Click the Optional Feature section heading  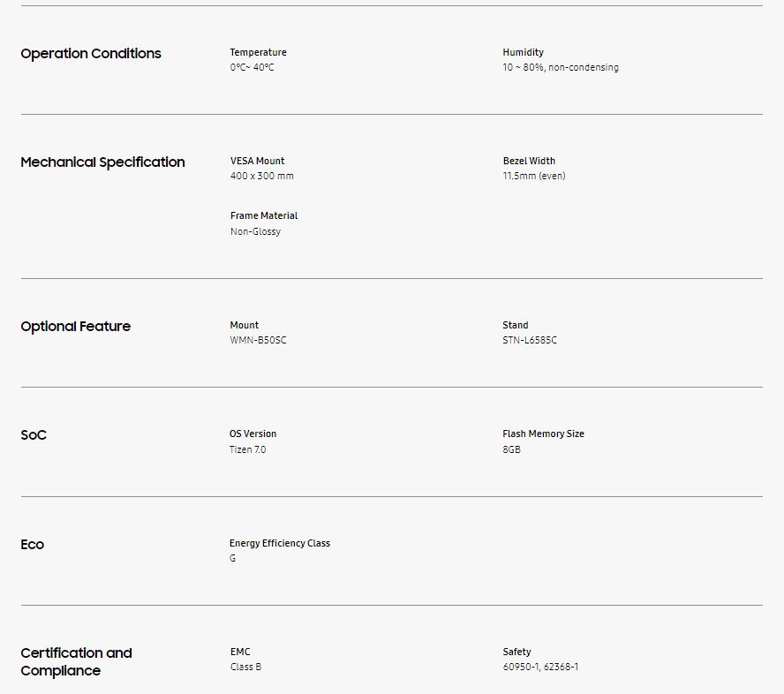(75, 327)
